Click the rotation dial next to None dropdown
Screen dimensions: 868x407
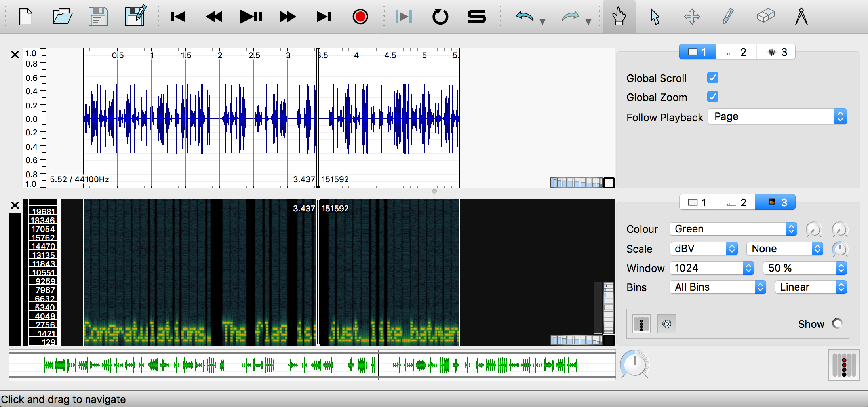[840, 249]
